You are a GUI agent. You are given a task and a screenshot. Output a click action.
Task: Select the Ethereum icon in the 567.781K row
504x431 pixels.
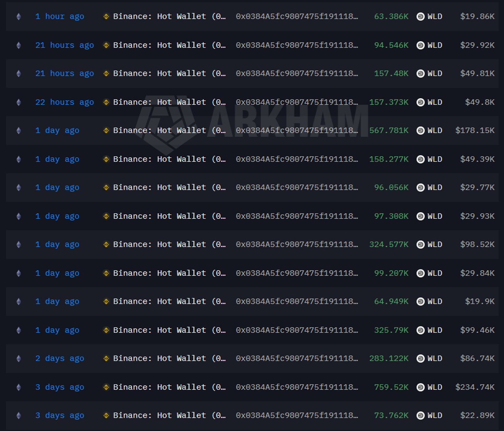19,131
